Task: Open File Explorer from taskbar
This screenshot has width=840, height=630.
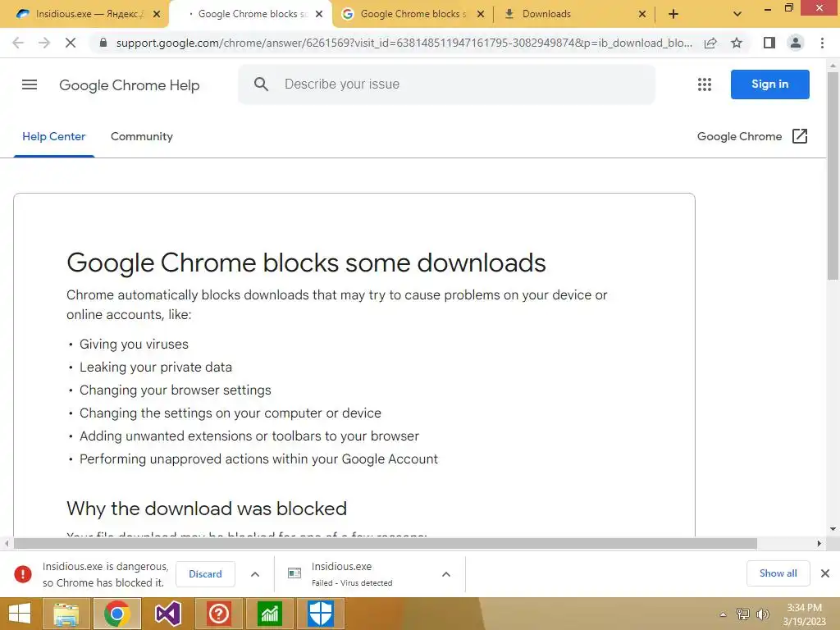Action: point(66,614)
